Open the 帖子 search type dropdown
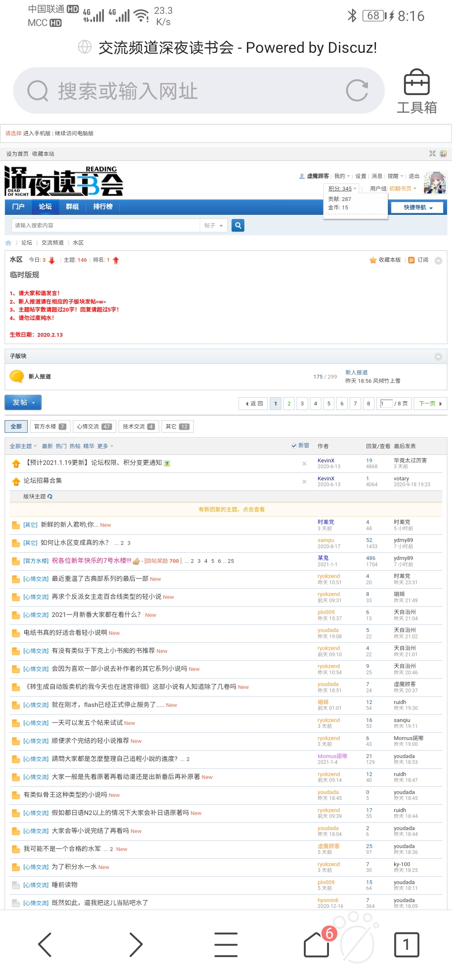 pos(214,225)
